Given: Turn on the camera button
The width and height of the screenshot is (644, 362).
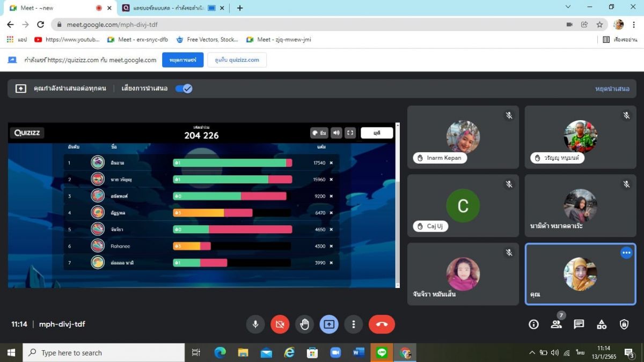Looking at the screenshot, I should click(280, 324).
